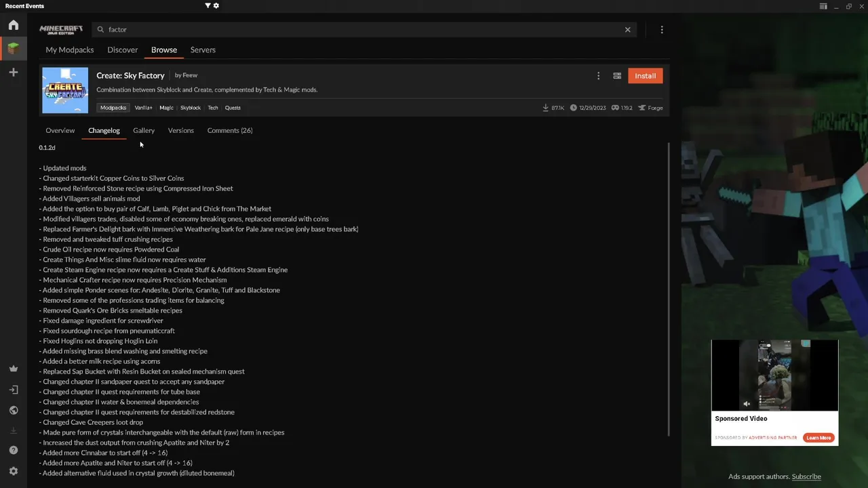868x488 pixels.
Task: Click "Changed Cave Creepers loot drop" line
Action: click(91, 422)
